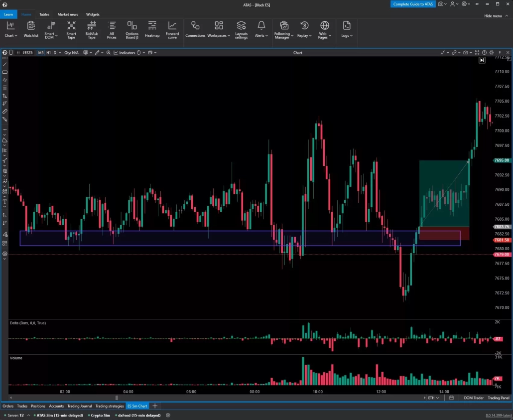Click the version link 8.0.14.399-latest
Viewport: 513px width, 420px height.
pos(498,416)
